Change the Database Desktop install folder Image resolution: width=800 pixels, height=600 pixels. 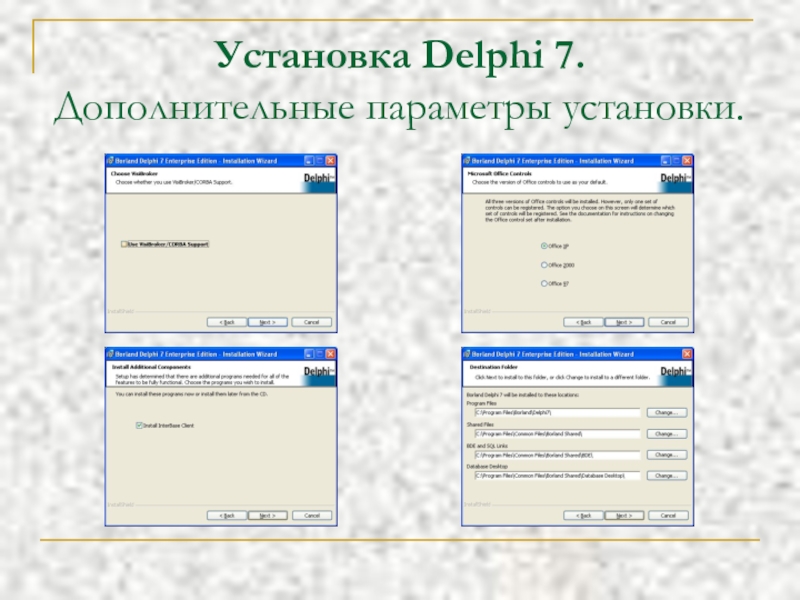coord(667,476)
